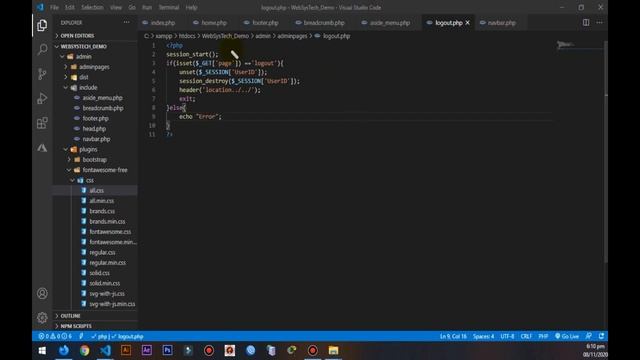The image size is (640, 360).
Task: Collapse the plugins folder
Action: (88, 149)
